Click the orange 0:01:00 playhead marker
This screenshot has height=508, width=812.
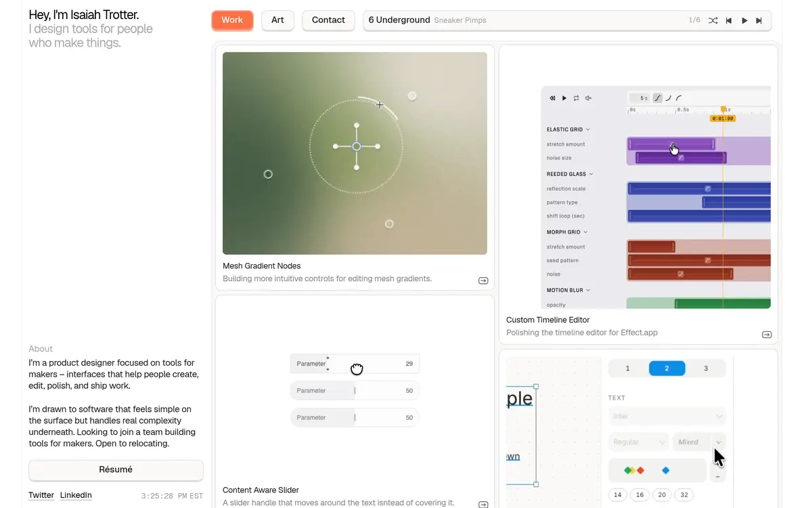click(x=723, y=118)
